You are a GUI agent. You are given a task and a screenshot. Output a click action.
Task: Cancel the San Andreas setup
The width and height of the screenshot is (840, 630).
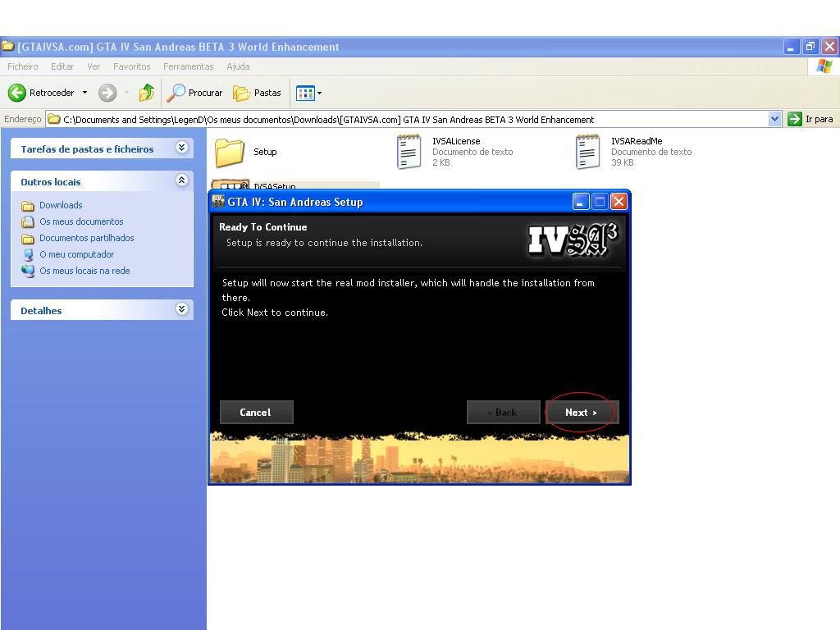click(x=256, y=413)
